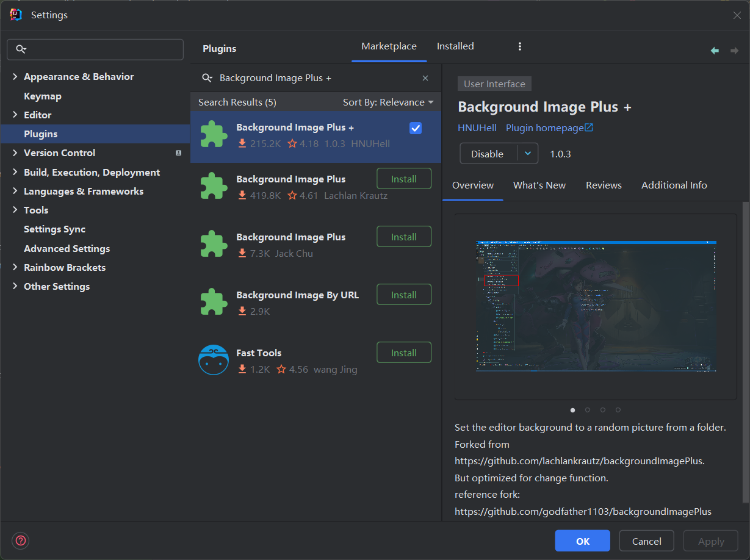Close the Settings dialog window
This screenshot has width=750, height=560.
click(x=737, y=15)
